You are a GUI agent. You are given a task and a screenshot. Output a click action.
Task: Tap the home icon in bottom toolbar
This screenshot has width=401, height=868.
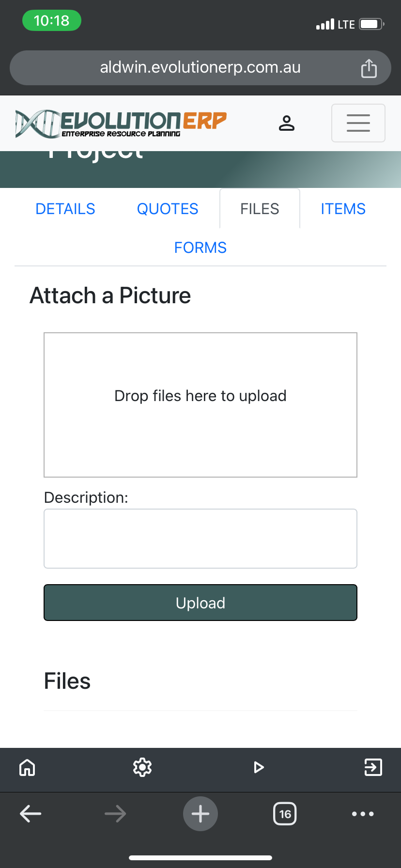[27, 767]
